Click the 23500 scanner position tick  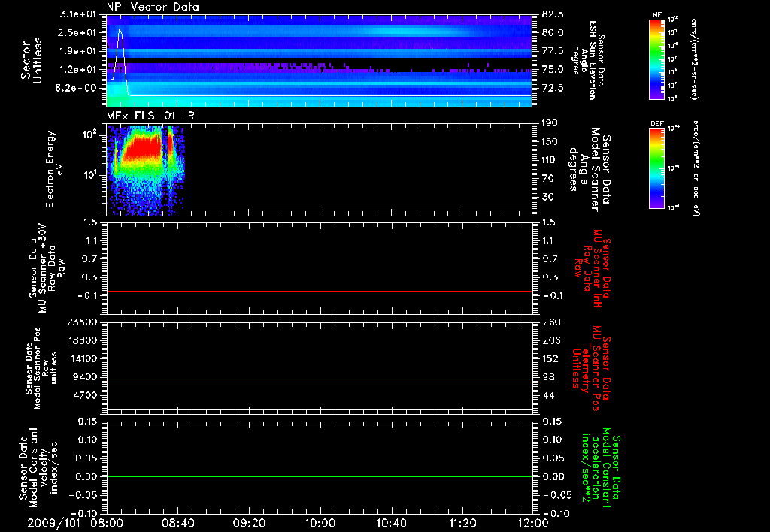[x=82, y=322]
